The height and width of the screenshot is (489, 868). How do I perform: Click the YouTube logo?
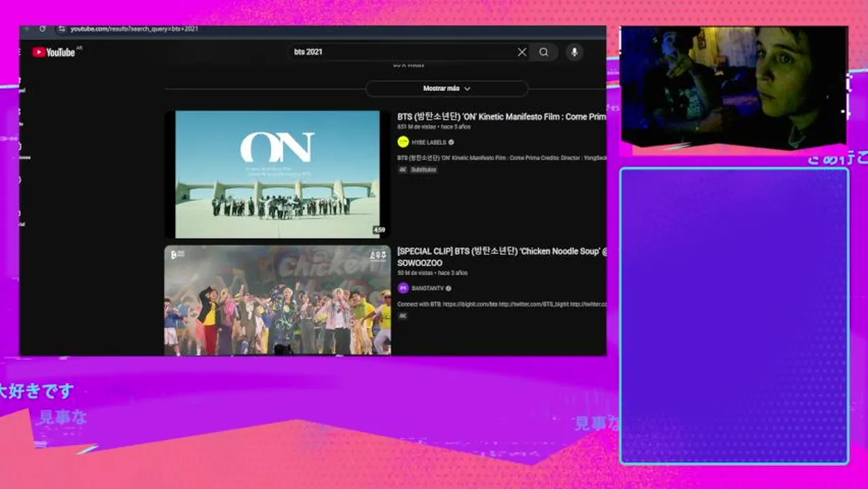pyautogui.click(x=54, y=52)
